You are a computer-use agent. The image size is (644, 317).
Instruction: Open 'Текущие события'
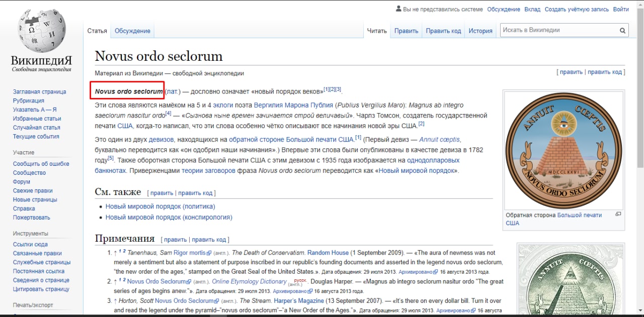[x=36, y=137]
